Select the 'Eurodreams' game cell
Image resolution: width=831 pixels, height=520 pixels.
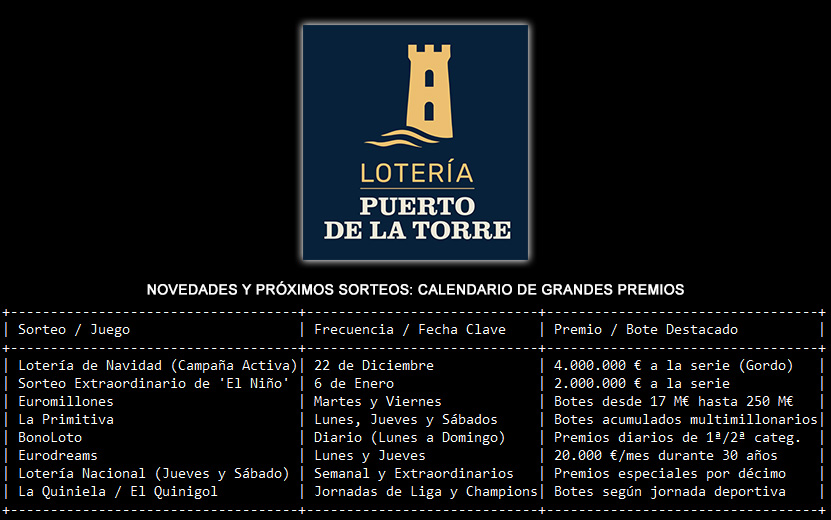tap(58, 456)
